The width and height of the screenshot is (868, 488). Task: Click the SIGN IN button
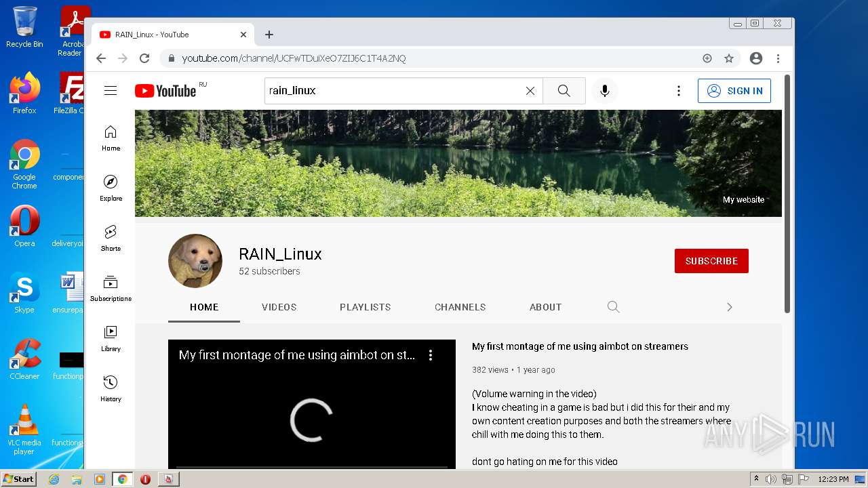(x=734, y=91)
